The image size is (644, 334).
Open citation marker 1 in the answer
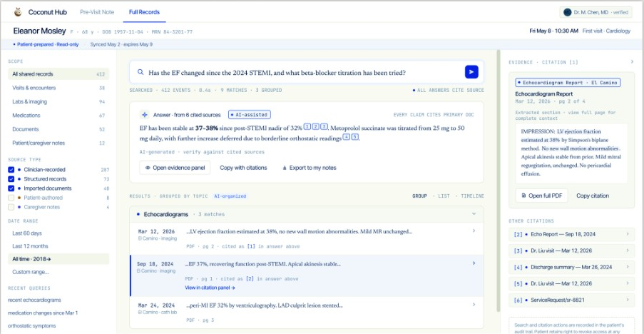pos(307,126)
